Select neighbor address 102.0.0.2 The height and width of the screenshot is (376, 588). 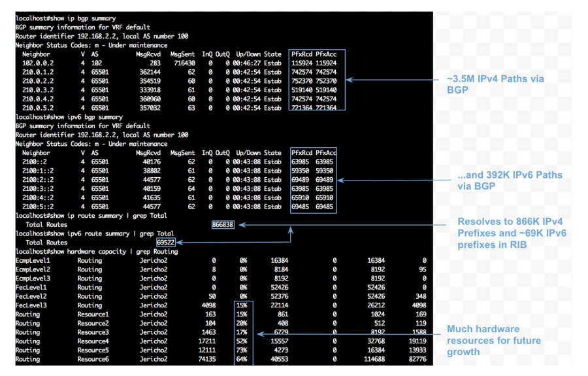click(38, 63)
